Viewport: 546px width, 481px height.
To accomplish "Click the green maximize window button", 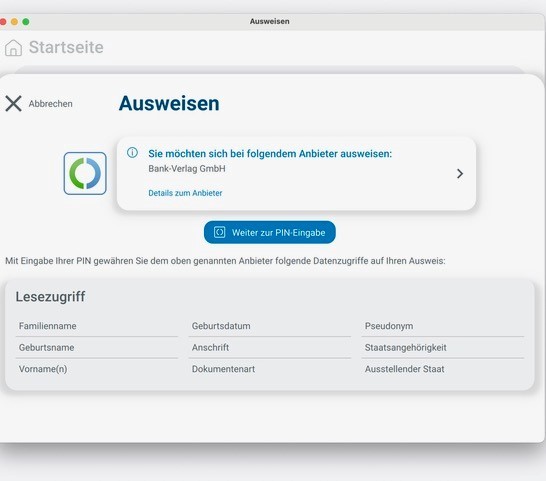I will tap(26, 22).
